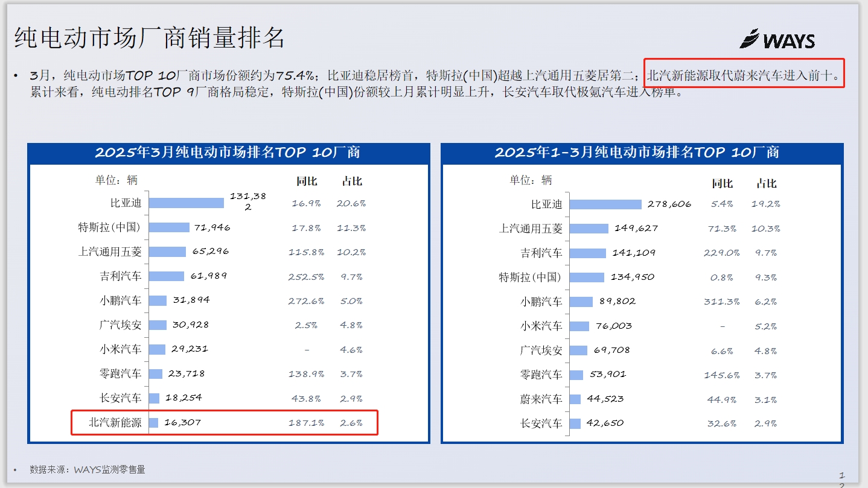Click the sales value 89,802
This screenshot has width=868, height=488.
[617, 301]
